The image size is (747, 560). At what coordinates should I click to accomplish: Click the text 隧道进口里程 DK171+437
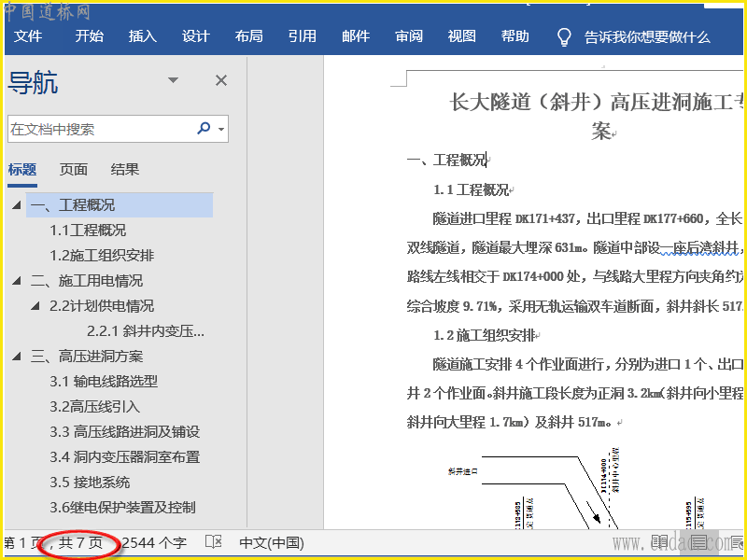pyautogui.click(x=504, y=219)
